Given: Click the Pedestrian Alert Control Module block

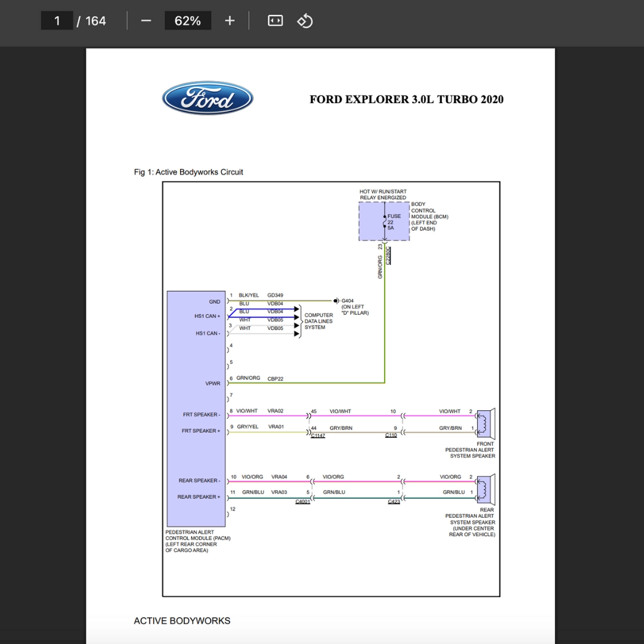Looking at the screenshot, I should tap(196, 408).
